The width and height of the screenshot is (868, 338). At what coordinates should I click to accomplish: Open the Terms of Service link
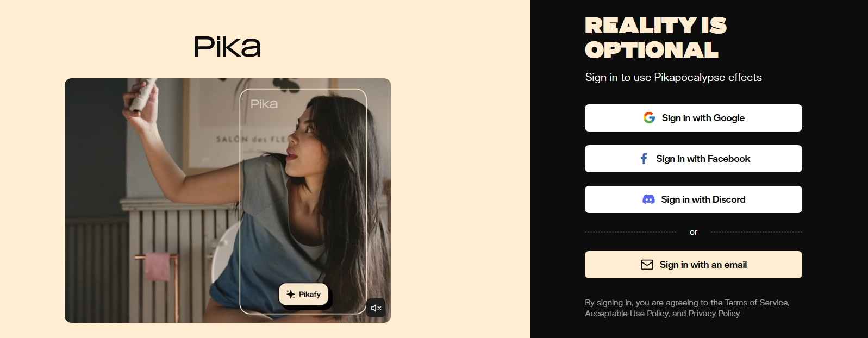click(x=756, y=303)
